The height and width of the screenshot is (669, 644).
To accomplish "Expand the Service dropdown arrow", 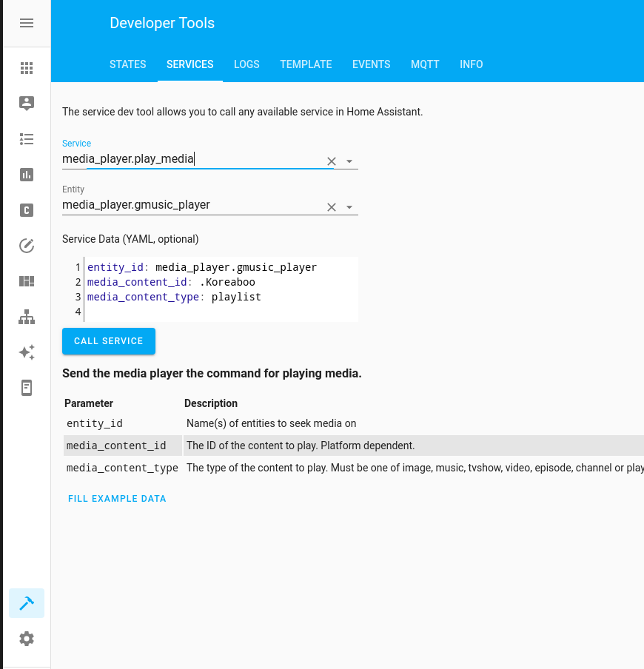I will point(349,161).
